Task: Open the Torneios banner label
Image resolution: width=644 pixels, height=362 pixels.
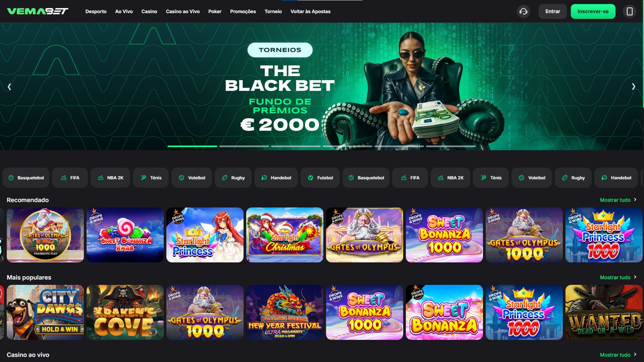Action: point(280,50)
